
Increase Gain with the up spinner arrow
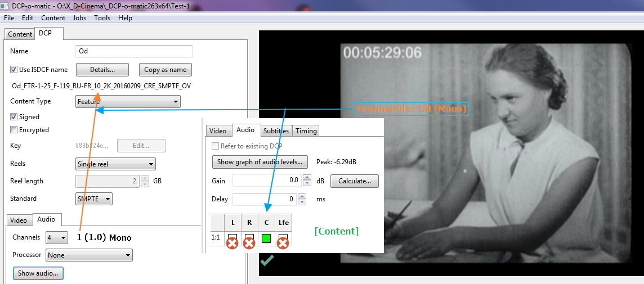click(307, 178)
